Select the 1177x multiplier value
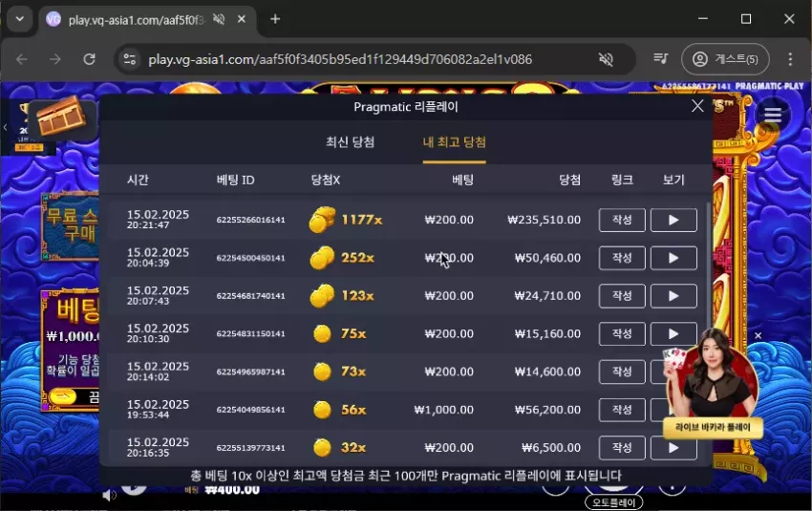812x511 pixels. [x=362, y=220]
